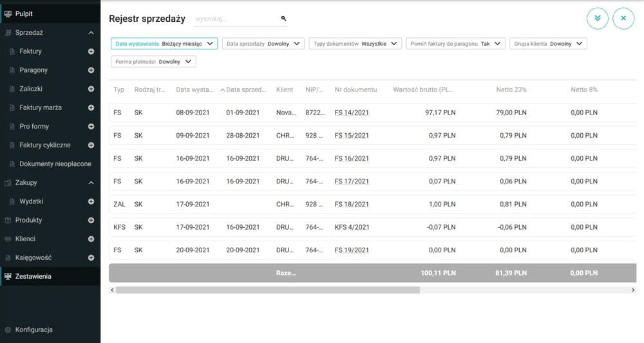Open Zestawienia in the sidebar
Screen dimensions: 644x343
(33, 277)
